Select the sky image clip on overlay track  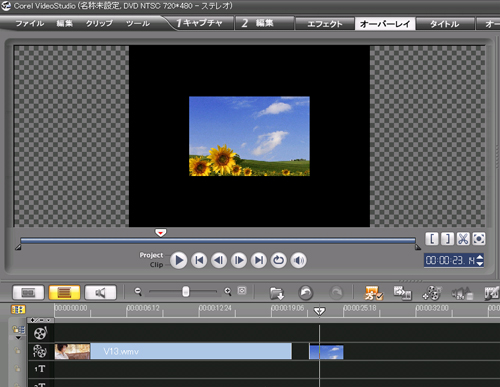326,352
